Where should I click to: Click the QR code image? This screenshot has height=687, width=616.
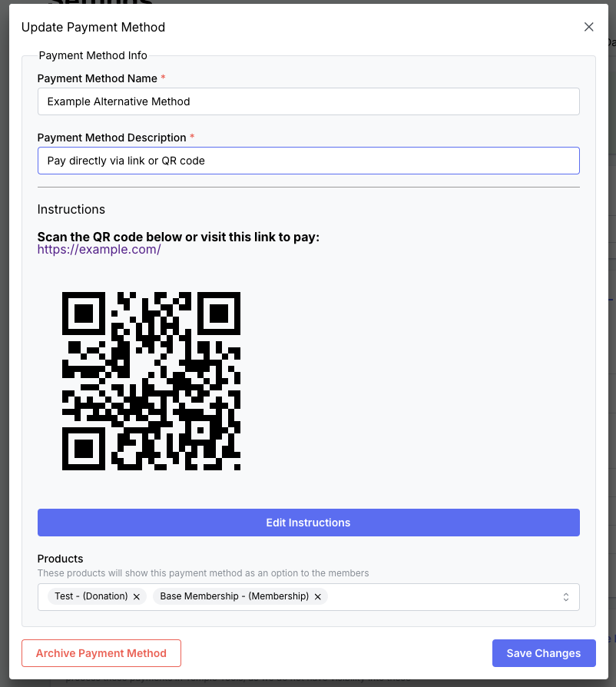[x=151, y=380]
